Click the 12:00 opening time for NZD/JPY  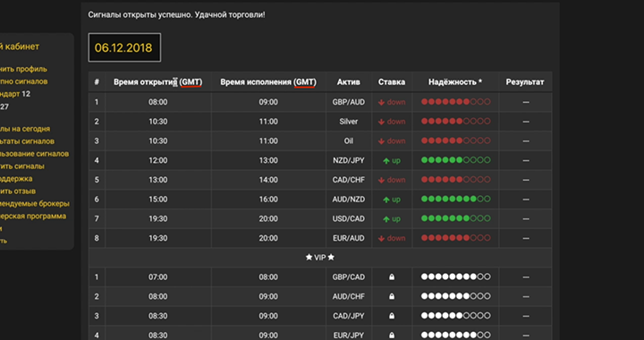[x=158, y=160]
